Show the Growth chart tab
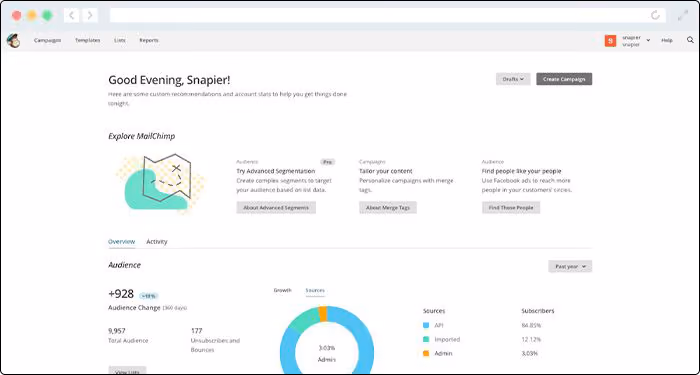Viewport: 700px width, 375px height. click(x=282, y=290)
